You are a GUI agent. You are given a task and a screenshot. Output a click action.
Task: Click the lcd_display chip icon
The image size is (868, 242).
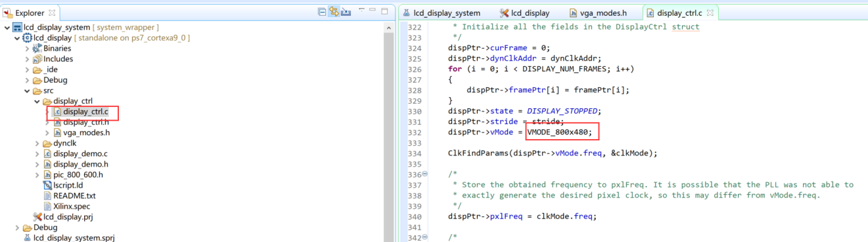[x=28, y=38]
